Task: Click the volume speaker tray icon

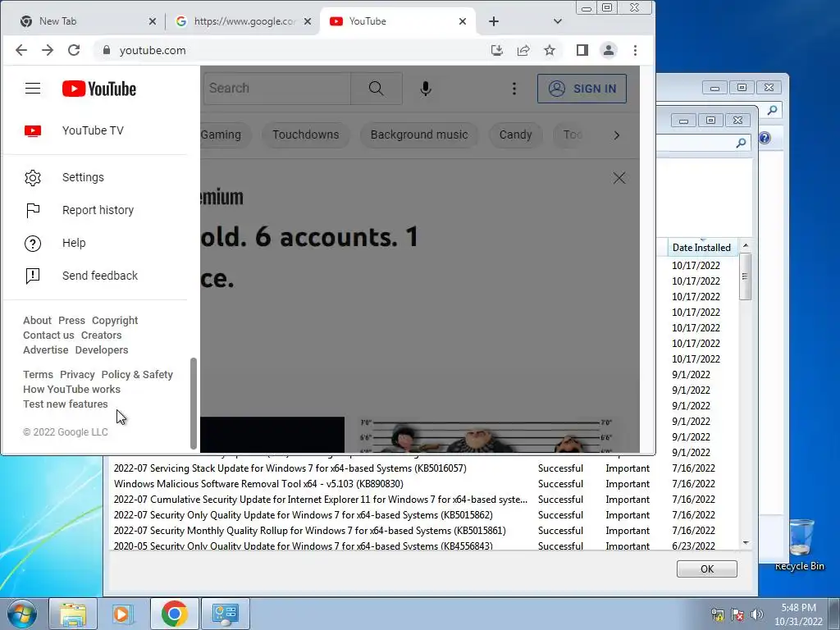Action: (757, 614)
